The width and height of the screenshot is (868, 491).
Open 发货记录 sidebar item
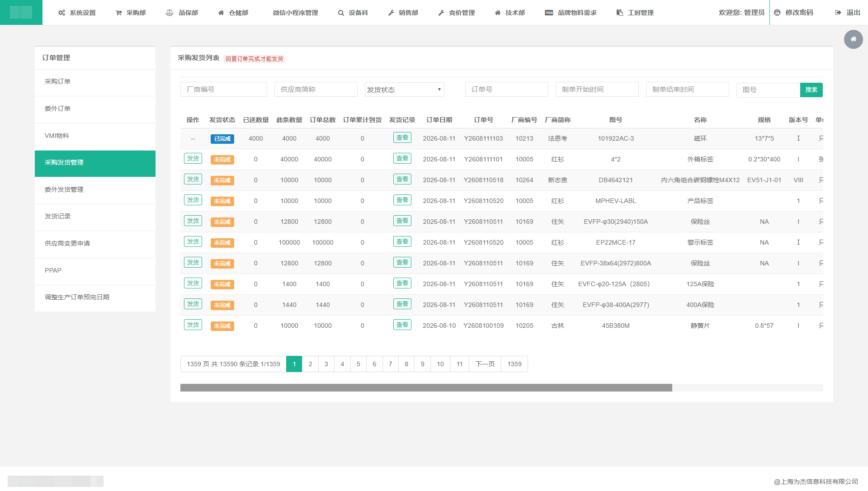pyautogui.click(x=95, y=217)
